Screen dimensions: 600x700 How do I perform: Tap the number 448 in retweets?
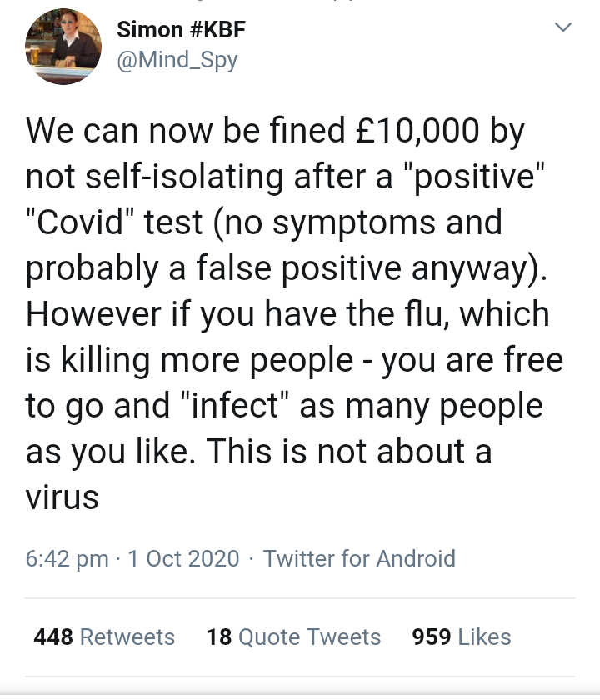pos(52,637)
